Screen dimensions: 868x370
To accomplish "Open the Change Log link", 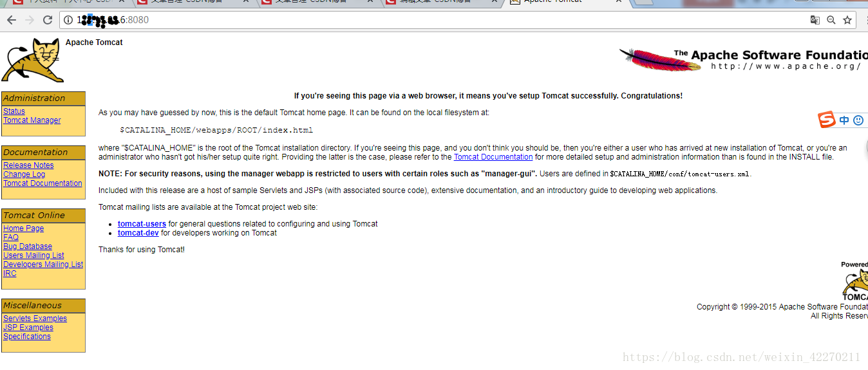I will (x=24, y=174).
